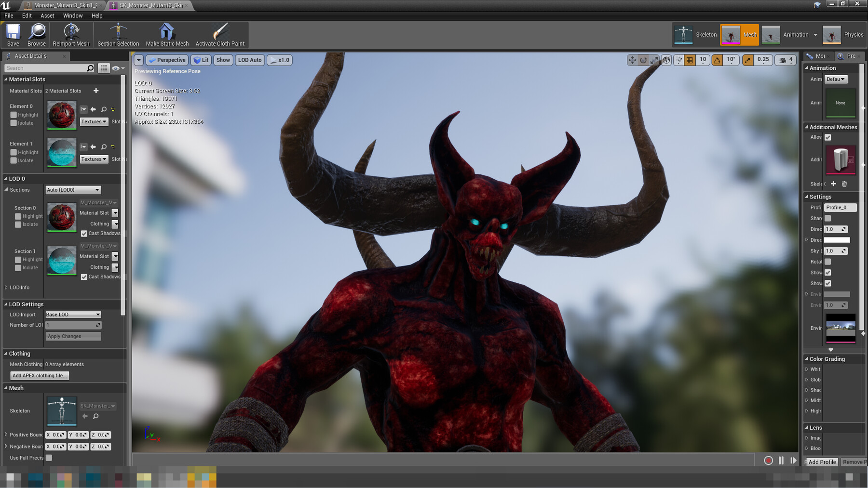Viewport: 868px width, 488px height.
Task: Select the Save toolbar icon
Action: tap(13, 34)
